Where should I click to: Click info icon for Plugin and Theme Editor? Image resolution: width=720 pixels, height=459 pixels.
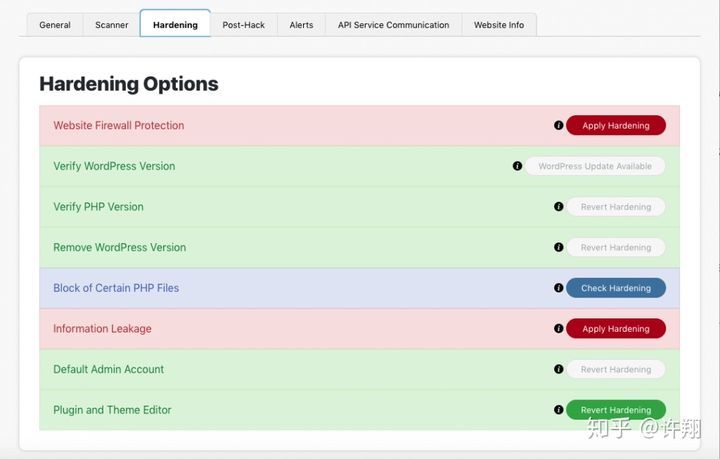(x=559, y=410)
